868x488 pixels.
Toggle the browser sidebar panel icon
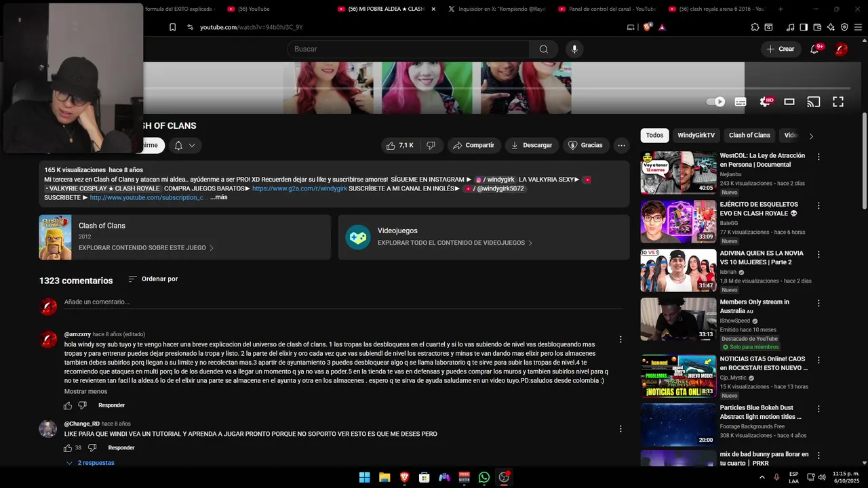(804, 27)
